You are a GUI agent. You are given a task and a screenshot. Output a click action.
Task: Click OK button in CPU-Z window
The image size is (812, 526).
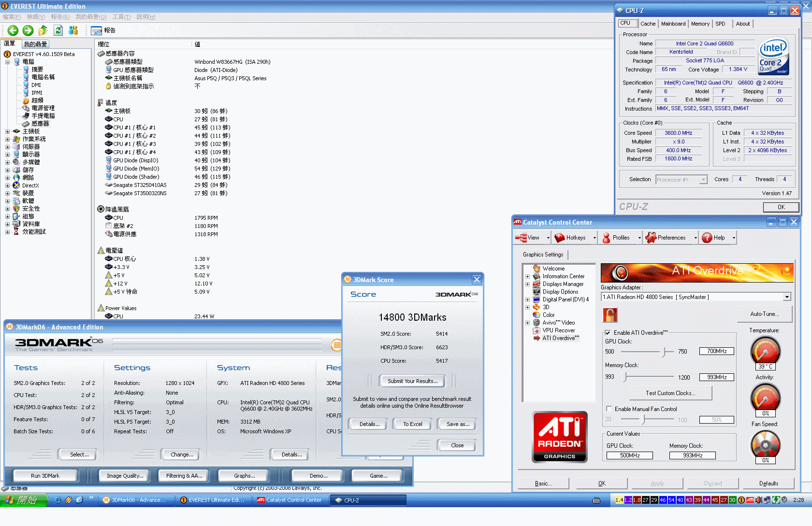781,207
